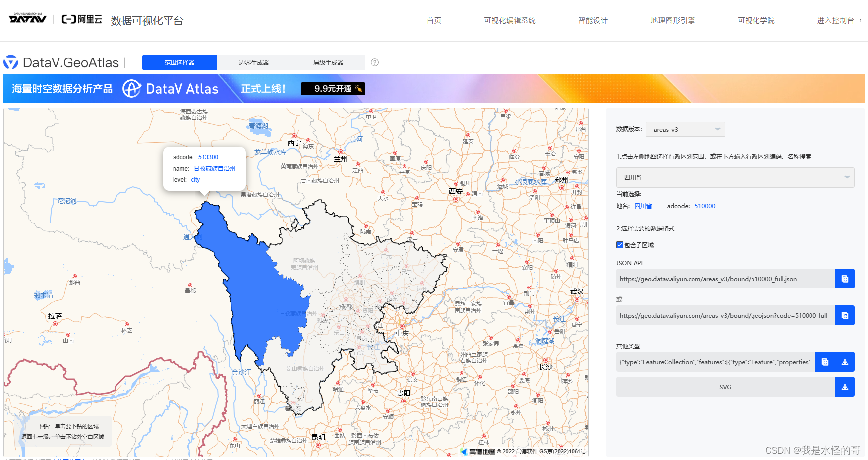The image size is (868, 460).
Task: Click adcode 510000 link
Action: click(x=705, y=206)
